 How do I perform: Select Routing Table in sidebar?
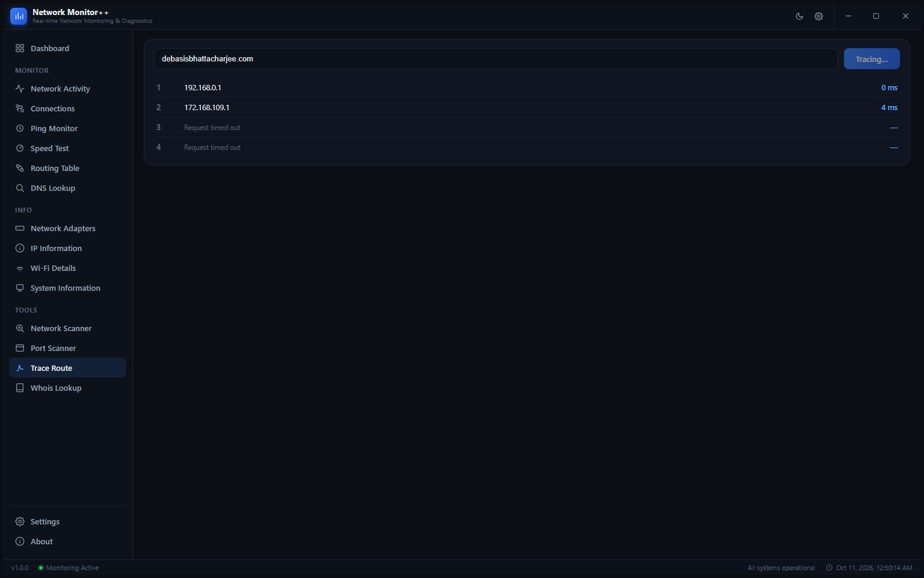67,168
